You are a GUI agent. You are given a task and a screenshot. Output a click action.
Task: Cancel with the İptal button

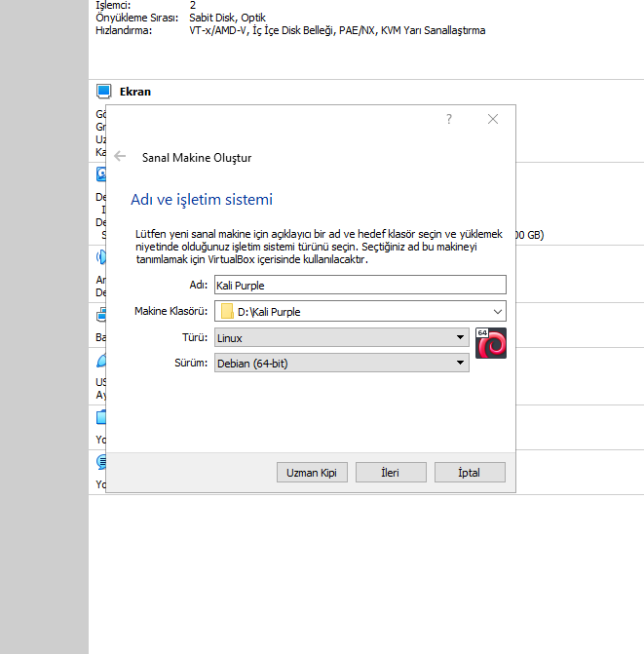[470, 472]
